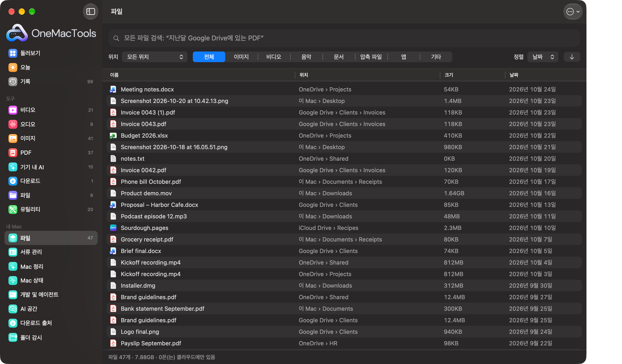
Task: Select the Budget 2026.xlsx row
Action: (344, 136)
